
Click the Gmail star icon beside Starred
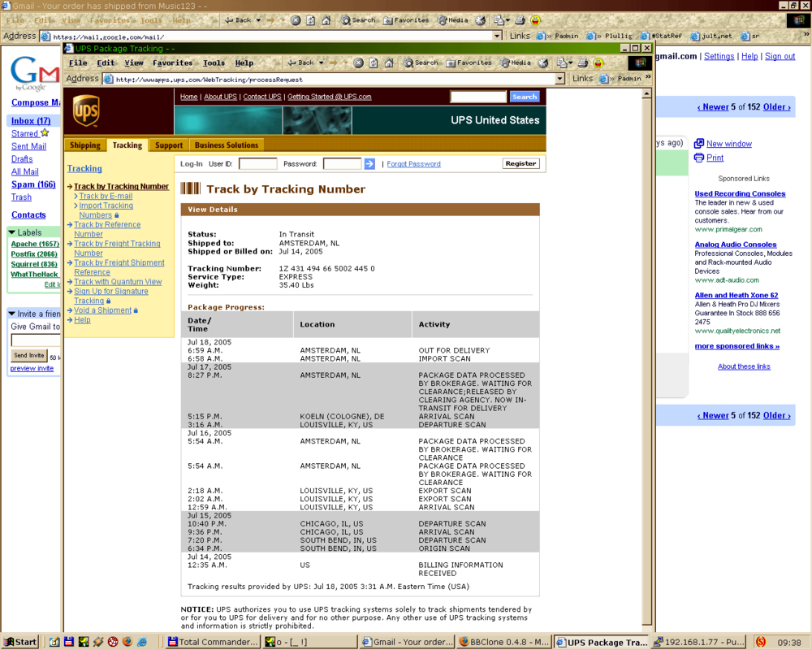(45, 132)
